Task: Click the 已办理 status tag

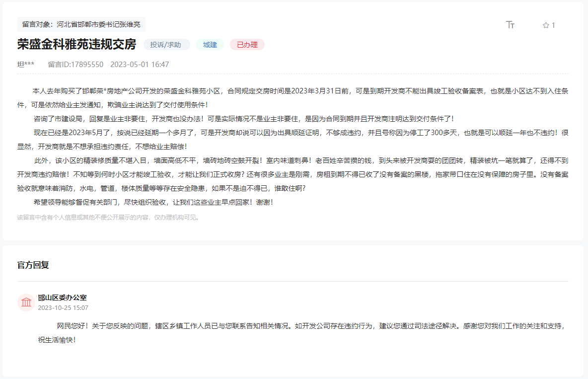Action: coord(247,45)
